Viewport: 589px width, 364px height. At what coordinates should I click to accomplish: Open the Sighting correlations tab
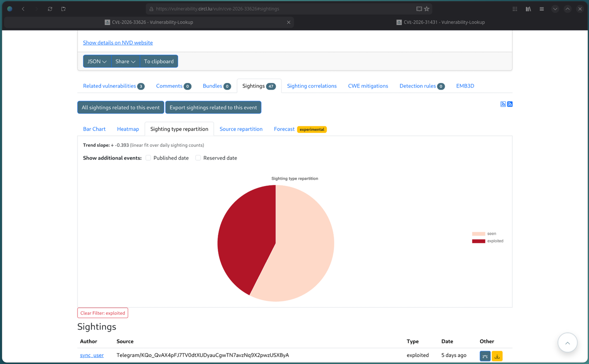coord(311,86)
